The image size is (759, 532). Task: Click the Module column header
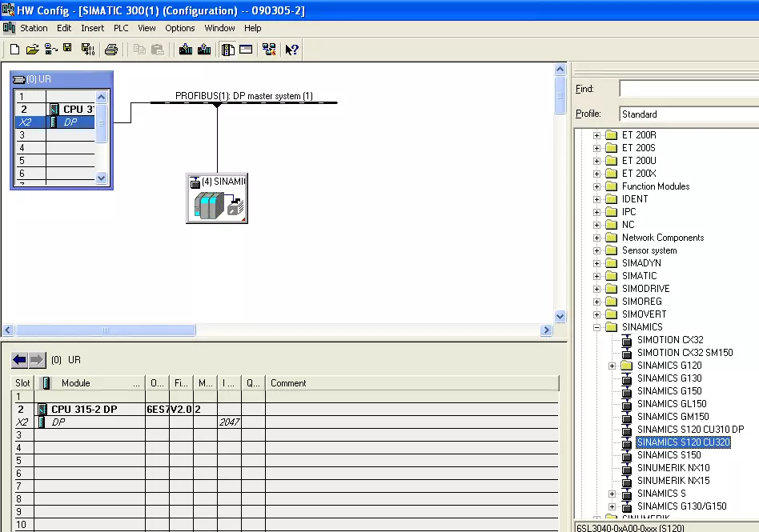[x=90, y=383]
